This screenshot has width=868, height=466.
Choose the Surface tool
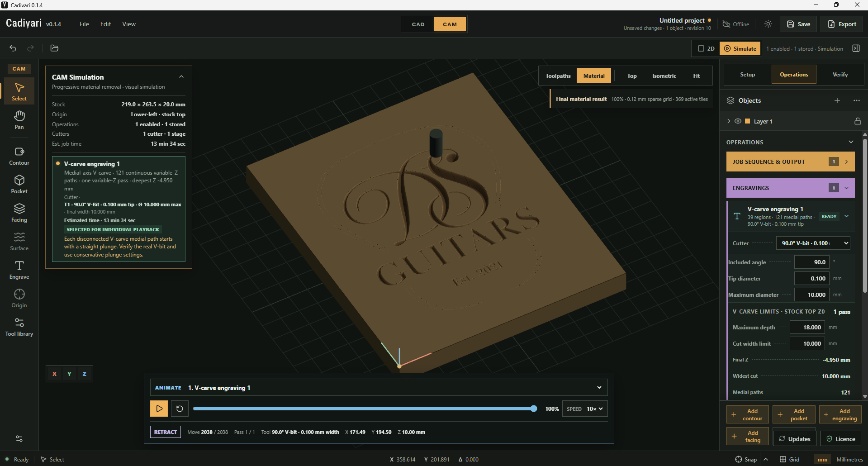point(19,242)
